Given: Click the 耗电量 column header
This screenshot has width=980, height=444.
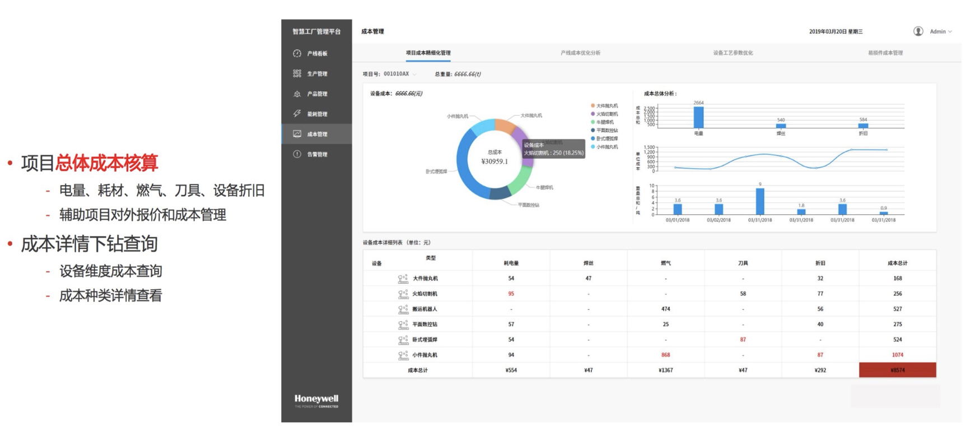Looking at the screenshot, I should [x=511, y=263].
